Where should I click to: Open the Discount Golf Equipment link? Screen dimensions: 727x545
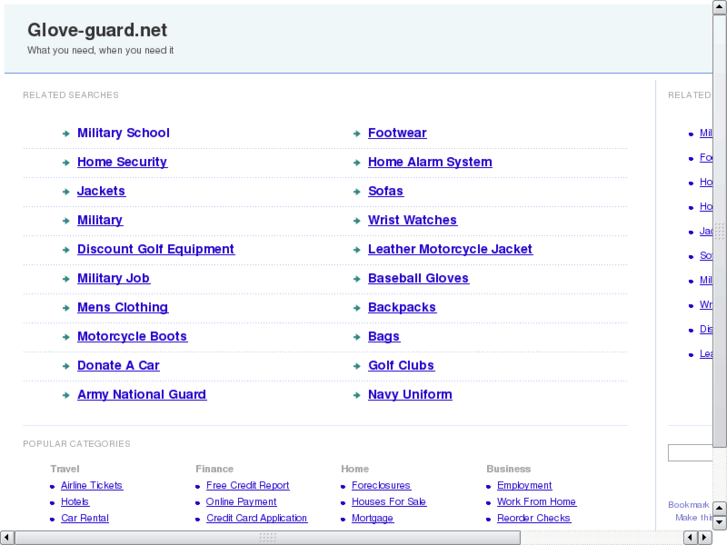[x=155, y=249]
